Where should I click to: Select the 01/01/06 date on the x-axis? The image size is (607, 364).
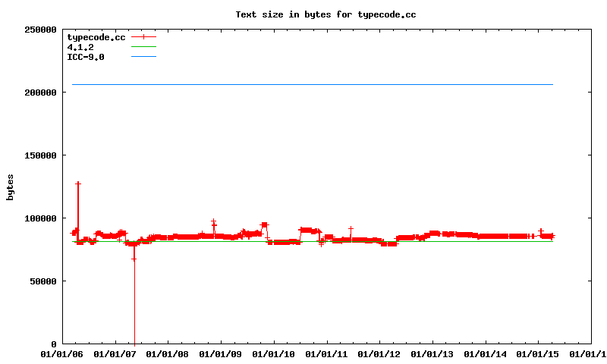(62, 353)
